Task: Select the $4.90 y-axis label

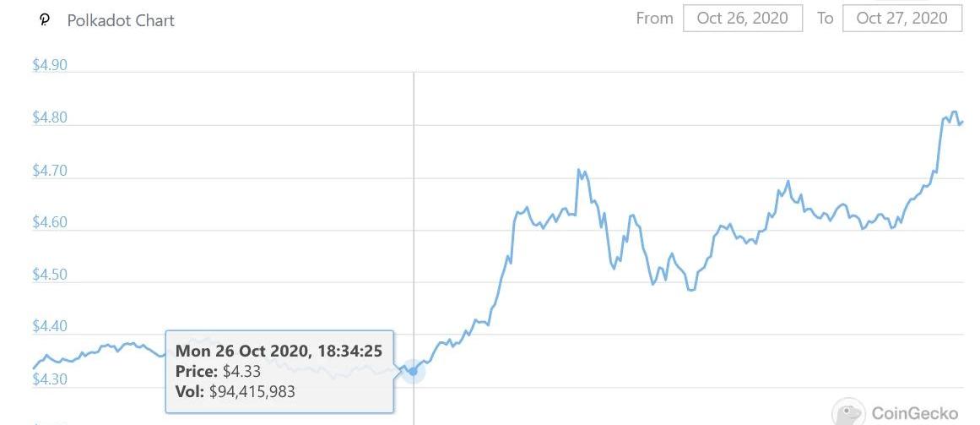Action: [50, 66]
